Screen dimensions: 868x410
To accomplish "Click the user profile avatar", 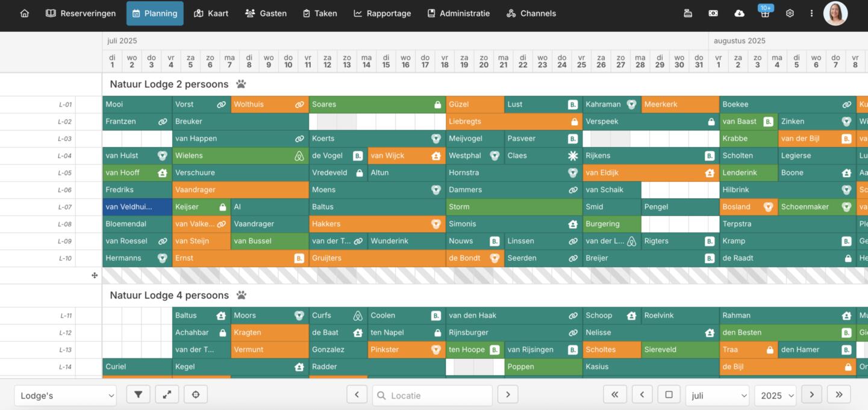I will click(x=835, y=13).
